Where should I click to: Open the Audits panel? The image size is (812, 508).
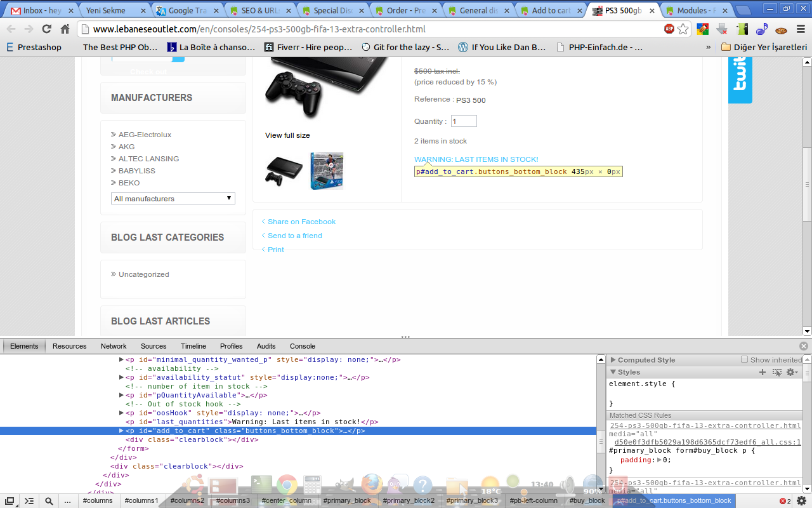coord(266,346)
